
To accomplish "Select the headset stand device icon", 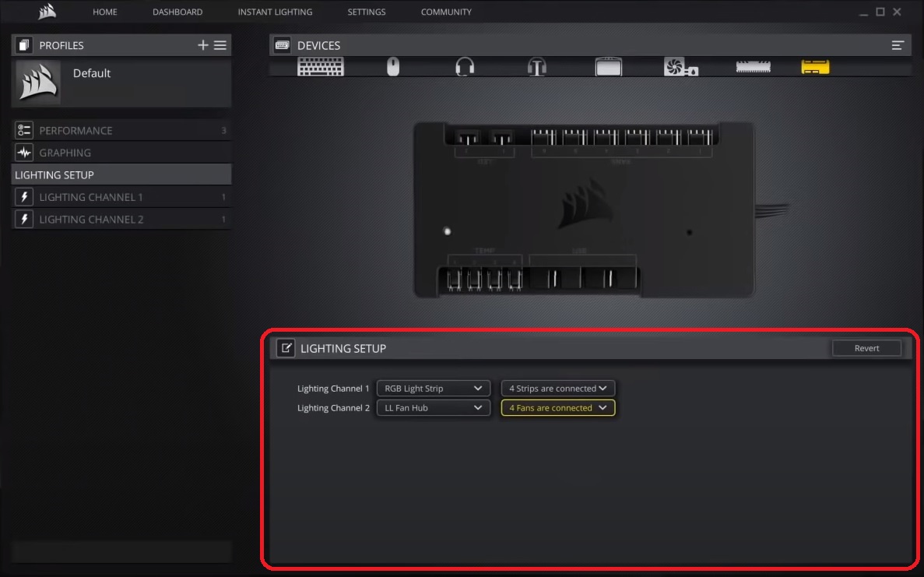I will point(536,67).
